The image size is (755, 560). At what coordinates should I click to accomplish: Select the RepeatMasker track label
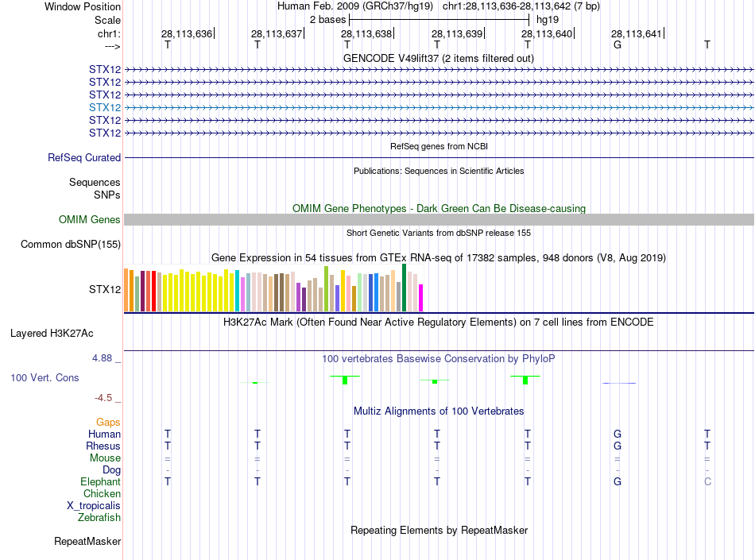pyautogui.click(x=87, y=542)
